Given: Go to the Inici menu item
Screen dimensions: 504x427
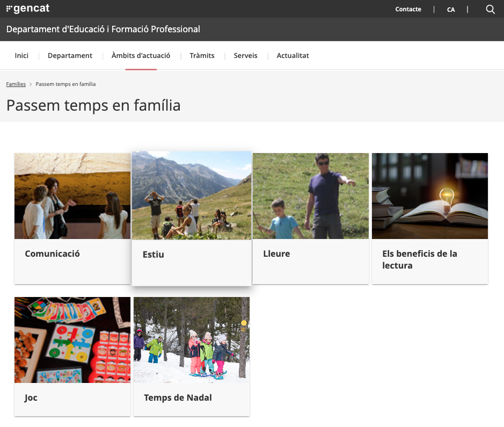Looking at the screenshot, I should pyautogui.click(x=21, y=55).
